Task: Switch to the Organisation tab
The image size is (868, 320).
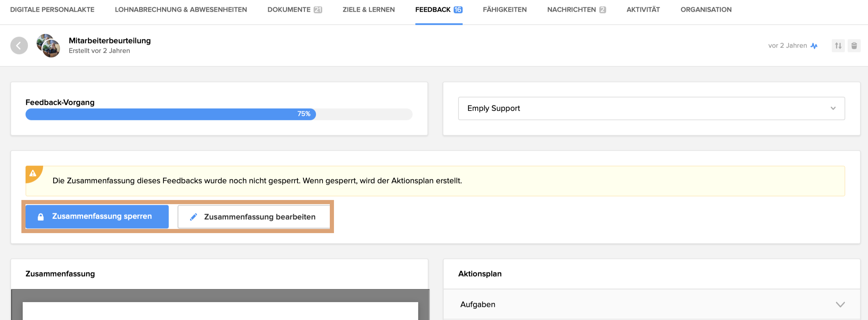Action: pyautogui.click(x=706, y=10)
